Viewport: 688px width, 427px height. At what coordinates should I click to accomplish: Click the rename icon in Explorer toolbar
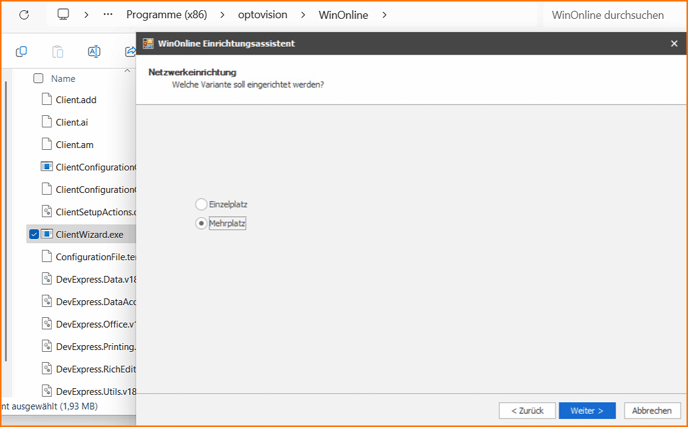[94, 52]
